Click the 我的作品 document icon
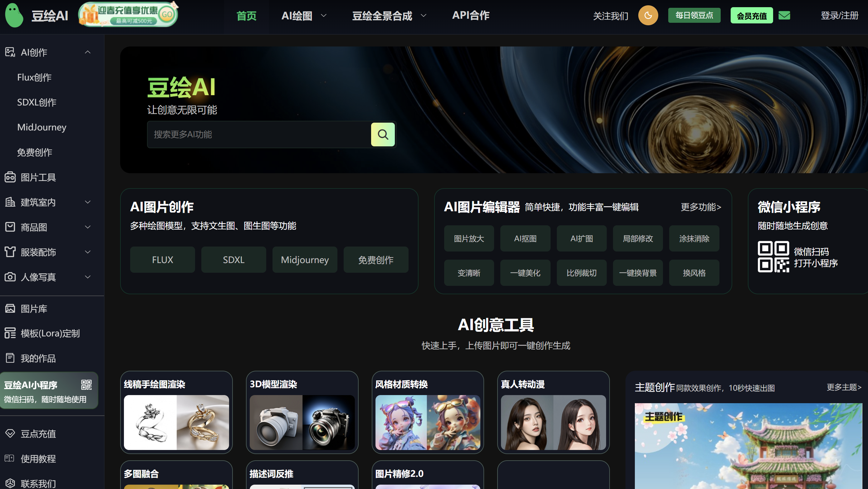The image size is (868, 489). point(10,358)
